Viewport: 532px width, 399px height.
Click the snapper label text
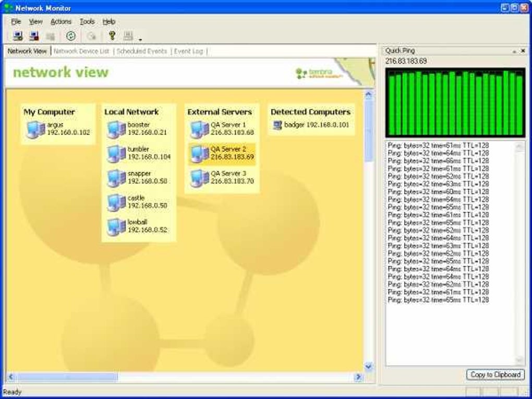point(139,173)
